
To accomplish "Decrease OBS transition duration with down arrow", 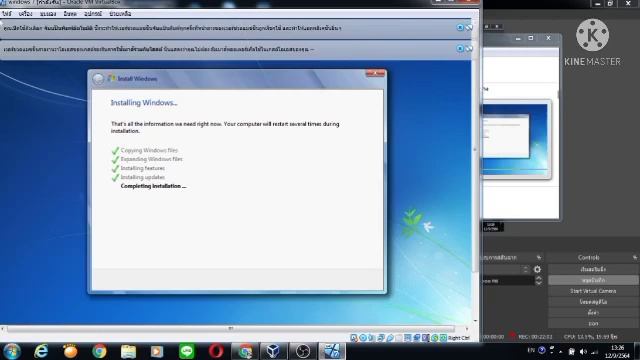I will point(539,283).
